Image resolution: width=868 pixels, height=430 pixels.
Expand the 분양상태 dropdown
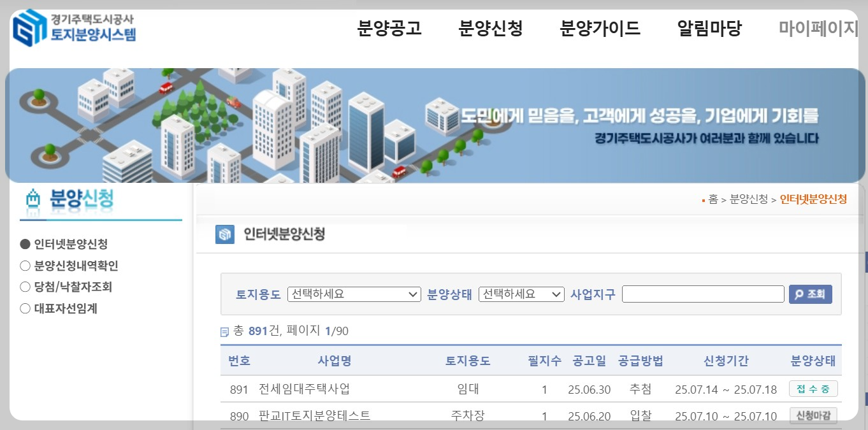(521, 294)
